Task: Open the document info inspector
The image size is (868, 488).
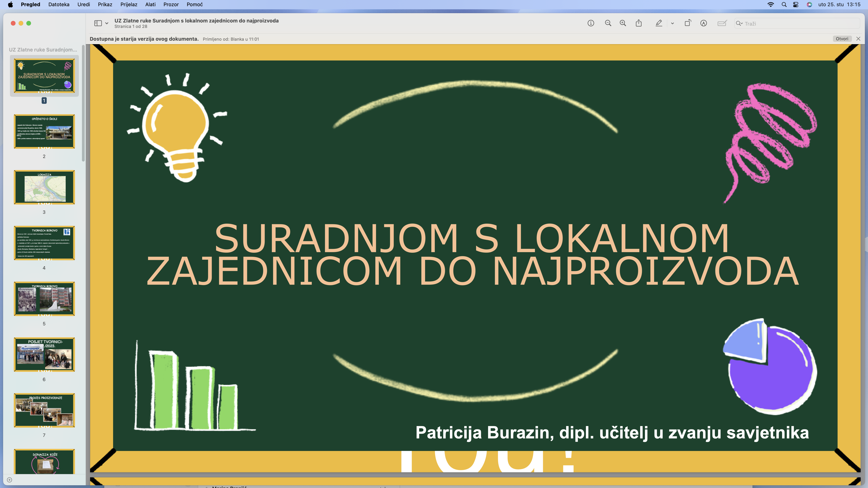Action: coord(591,23)
